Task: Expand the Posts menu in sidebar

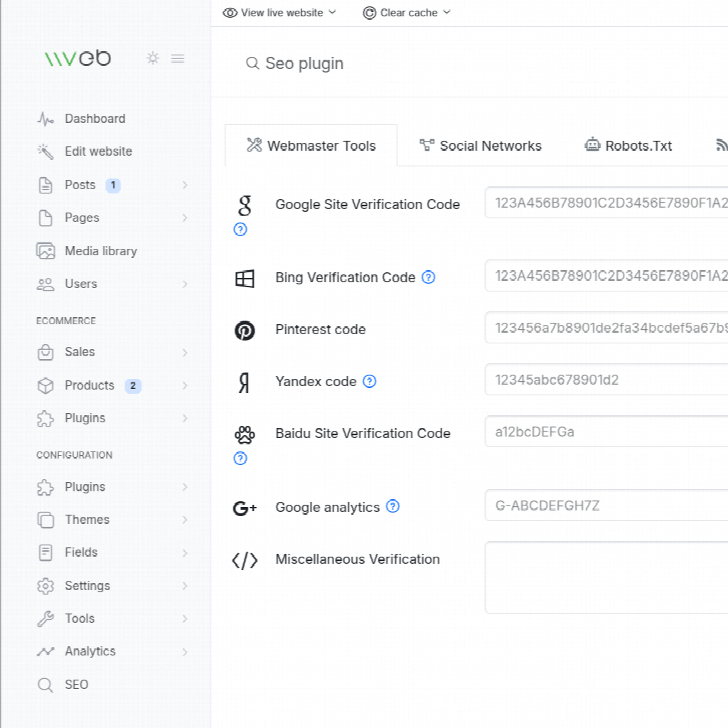Action: pyautogui.click(x=184, y=185)
